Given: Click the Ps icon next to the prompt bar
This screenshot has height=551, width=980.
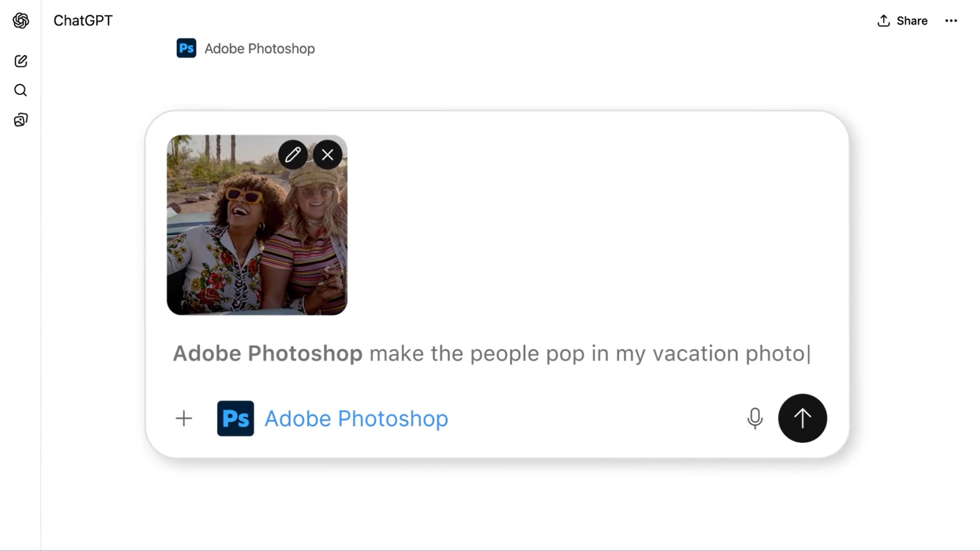Looking at the screenshot, I should [x=235, y=418].
